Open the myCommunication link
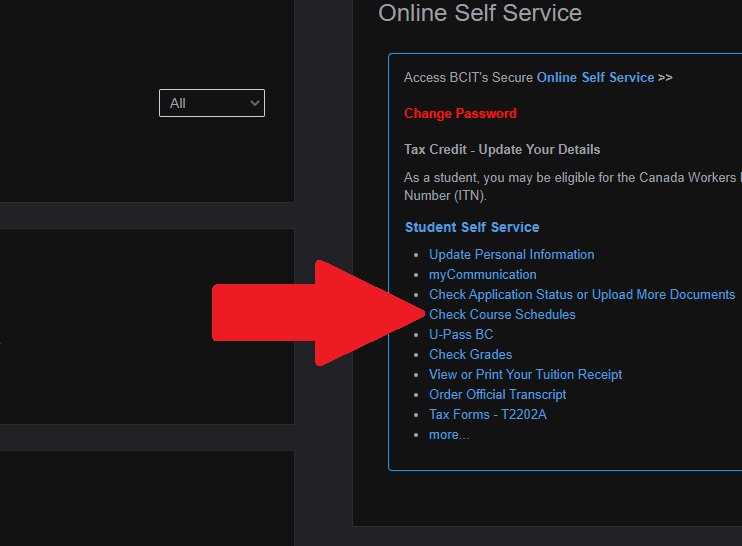This screenshot has height=546, width=742. [x=482, y=274]
